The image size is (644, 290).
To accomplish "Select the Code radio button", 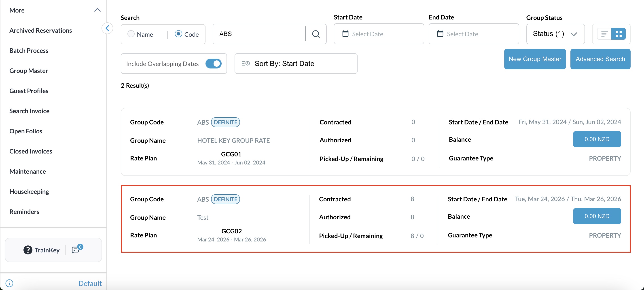I will [x=178, y=34].
